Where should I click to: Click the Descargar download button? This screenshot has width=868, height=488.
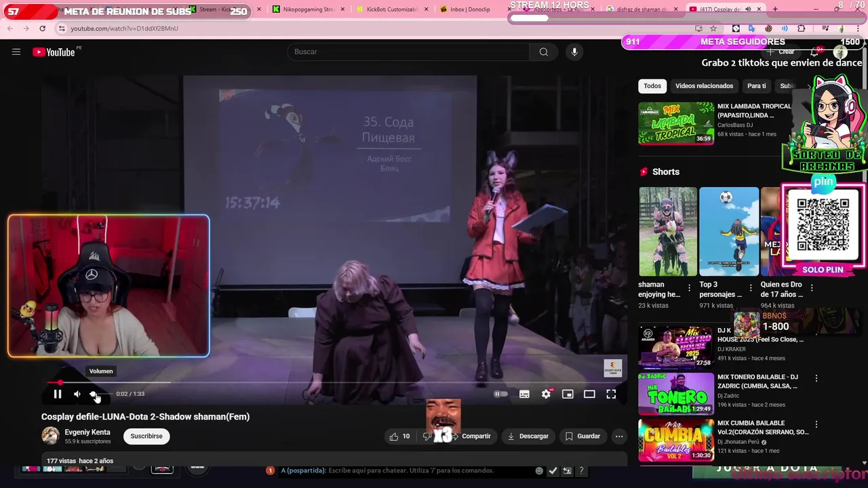(x=528, y=436)
